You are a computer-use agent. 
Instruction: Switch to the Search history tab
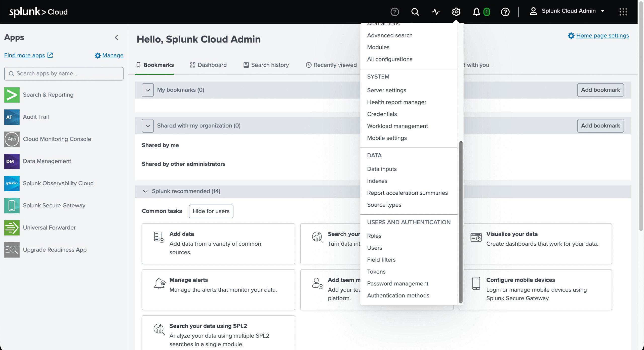(x=266, y=65)
